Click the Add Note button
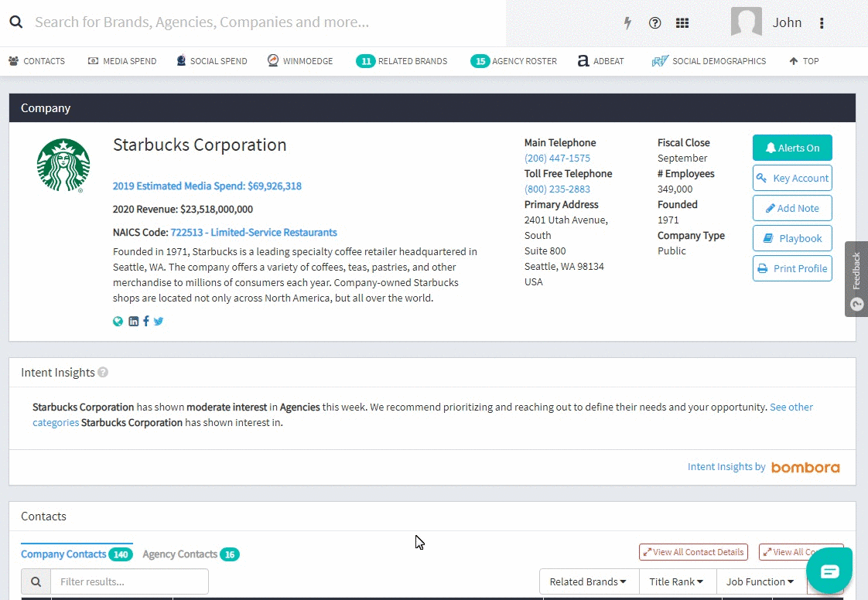 click(792, 208)
